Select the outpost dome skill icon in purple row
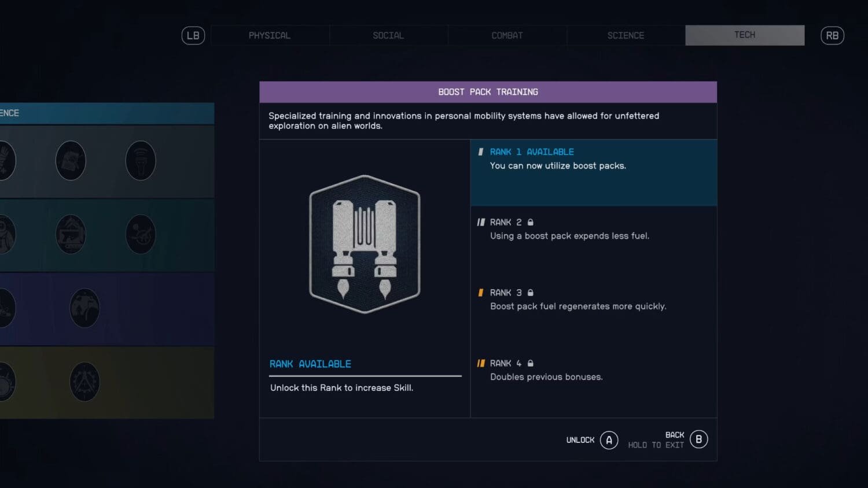 point(84,308)
